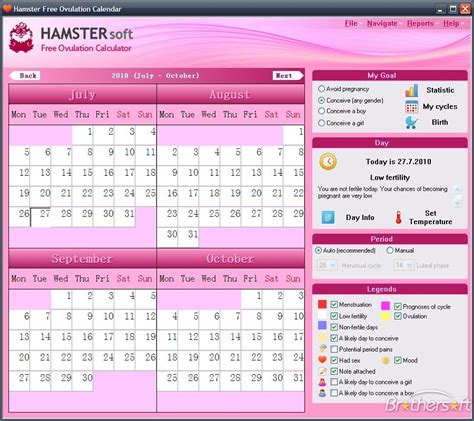The image size is (474, 421).
Task: Enable likely day to conceive a girl
Action: point(334,382)
